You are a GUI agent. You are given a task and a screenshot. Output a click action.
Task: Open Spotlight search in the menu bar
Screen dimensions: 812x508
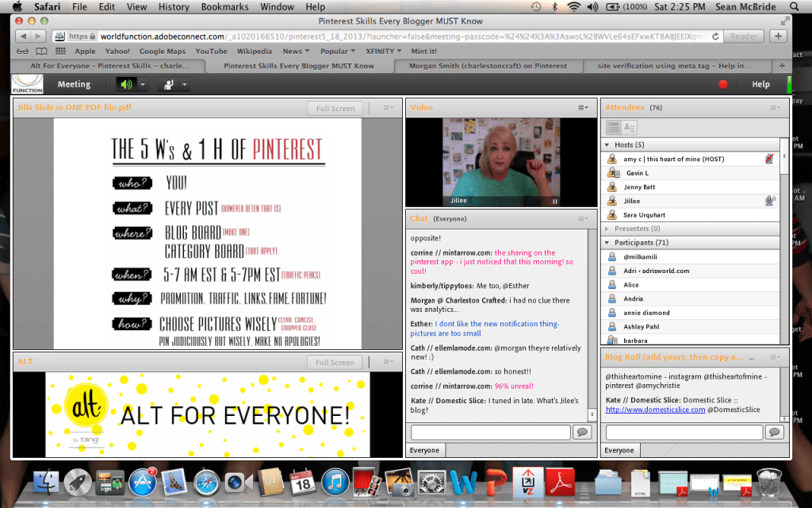[x=794, y=6]
